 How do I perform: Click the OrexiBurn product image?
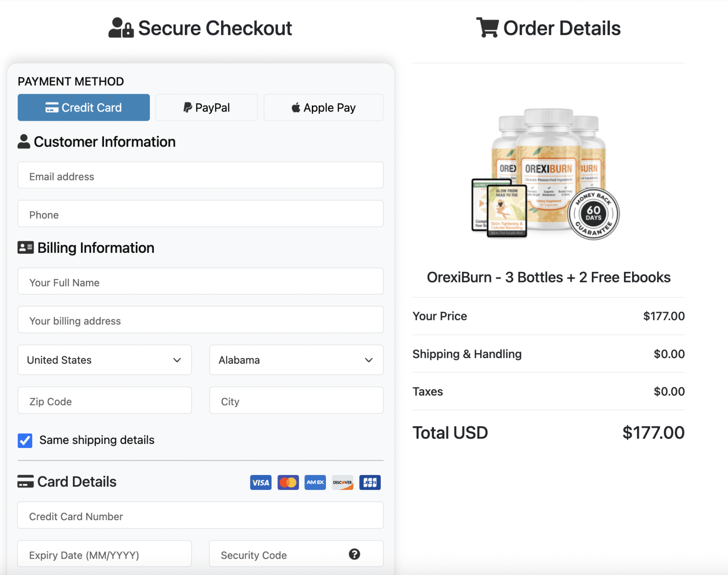548,177
